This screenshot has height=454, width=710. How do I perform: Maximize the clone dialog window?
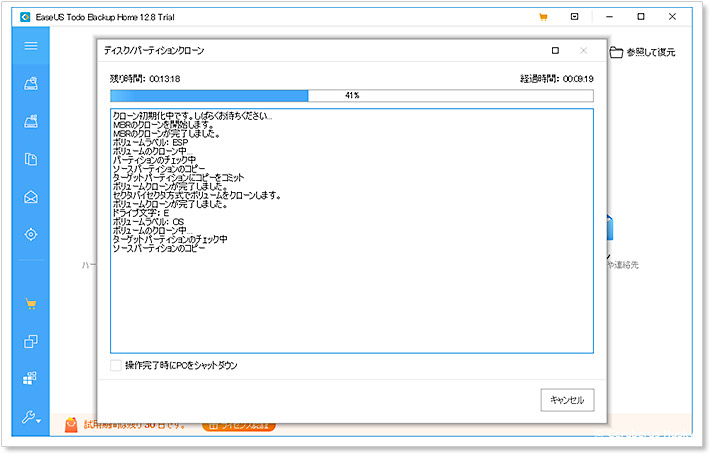(555, 50)
